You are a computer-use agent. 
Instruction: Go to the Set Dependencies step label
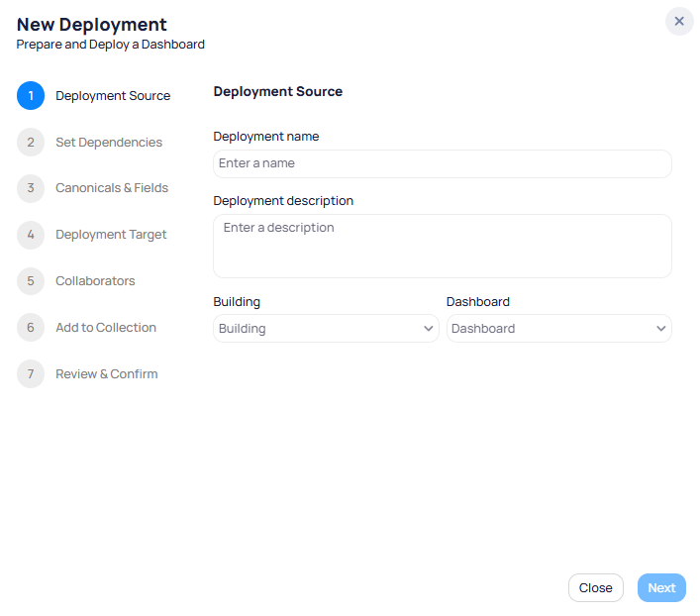click(109, 143)
